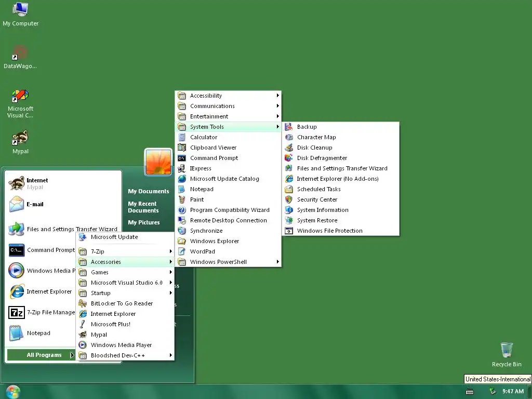This screenshot has width=532, height=399.
Task: Click the Start orb button
Action: [13, 392]
